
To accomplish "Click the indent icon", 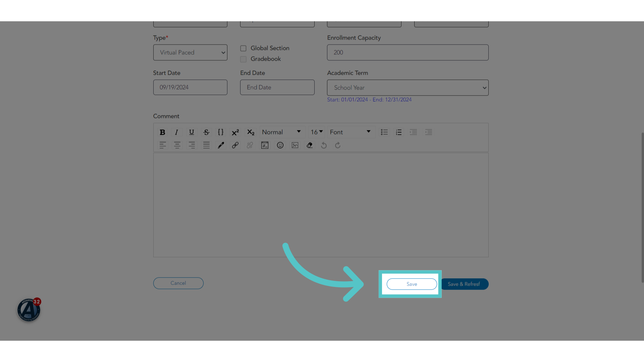I will coord(413,132).
